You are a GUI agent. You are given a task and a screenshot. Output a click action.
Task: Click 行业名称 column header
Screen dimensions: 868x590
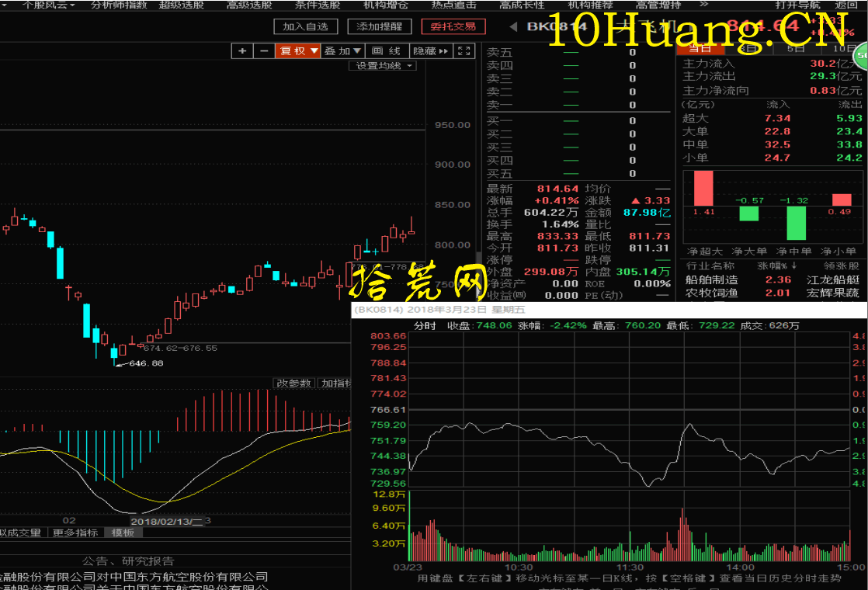click(711, 266)
